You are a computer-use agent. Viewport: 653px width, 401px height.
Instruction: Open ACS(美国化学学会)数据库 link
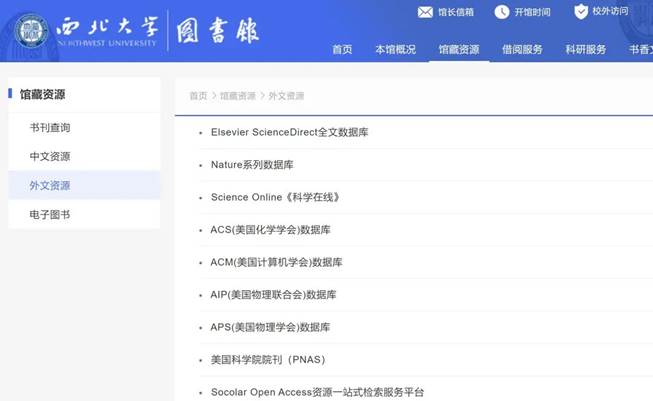pyautogui.click(x=270, y=229)
